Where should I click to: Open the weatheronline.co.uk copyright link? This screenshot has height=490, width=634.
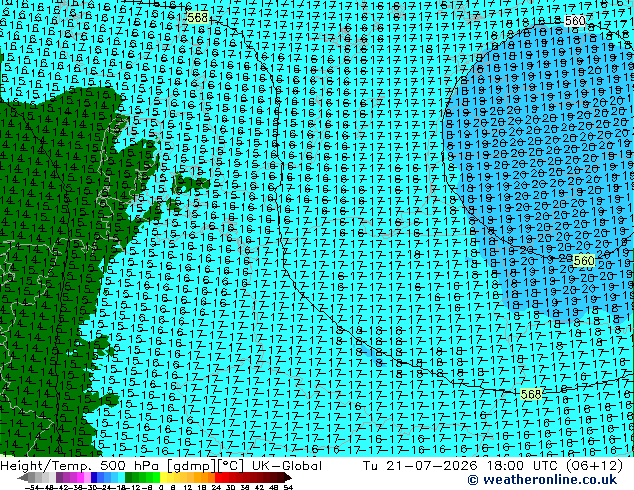[x=542, y=480]
